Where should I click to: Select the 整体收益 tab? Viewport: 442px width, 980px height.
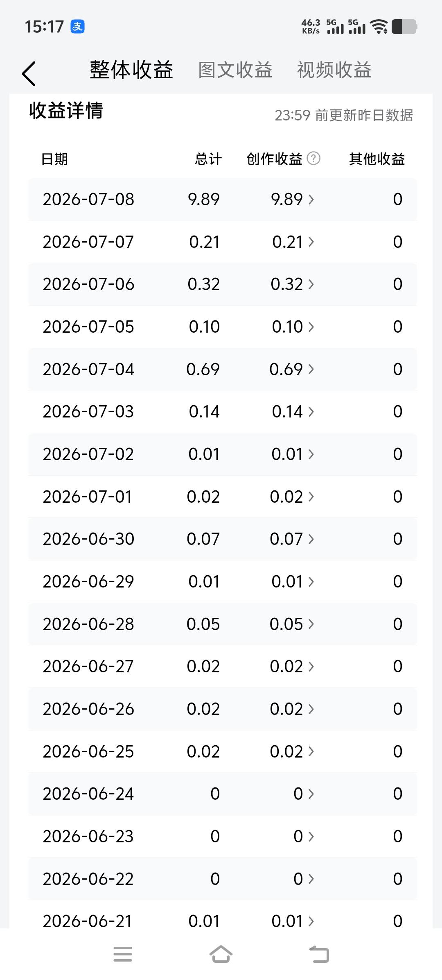(131, 70)
